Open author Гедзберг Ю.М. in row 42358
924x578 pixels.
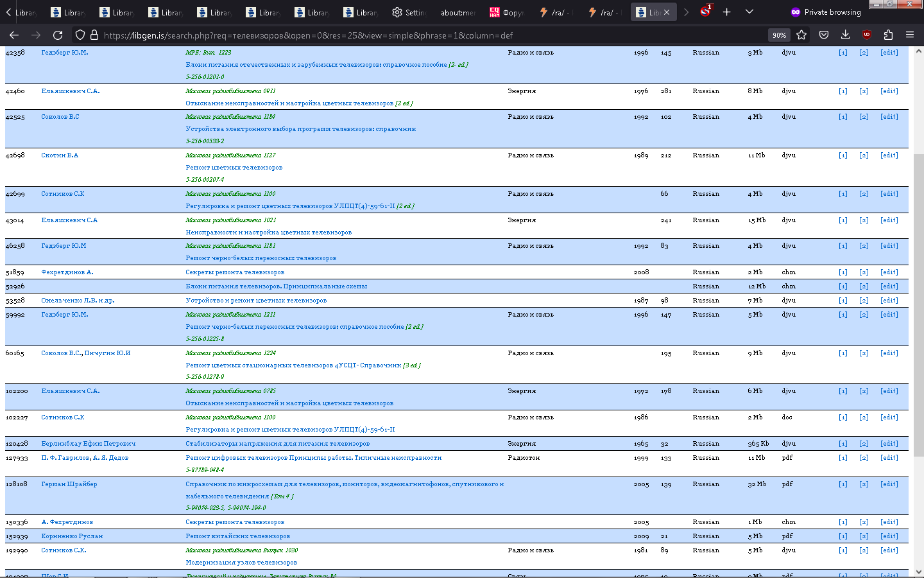pos(65,53)
